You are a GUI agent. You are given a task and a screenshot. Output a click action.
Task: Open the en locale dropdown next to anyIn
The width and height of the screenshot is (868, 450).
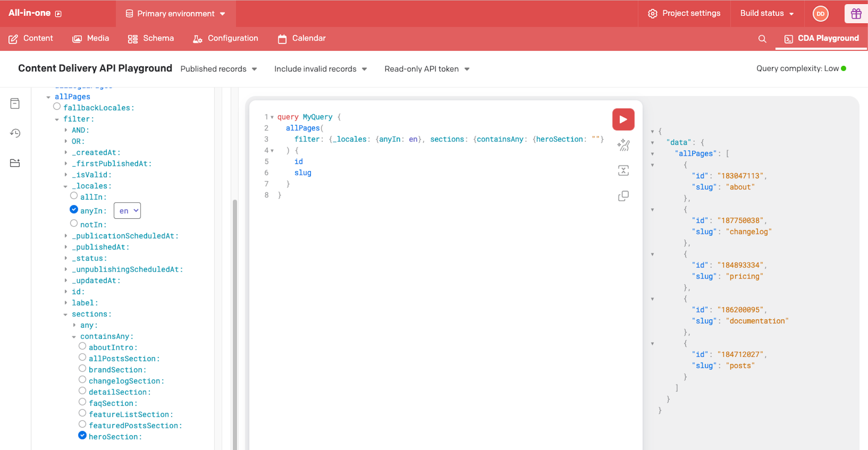(x=127, y=211)
